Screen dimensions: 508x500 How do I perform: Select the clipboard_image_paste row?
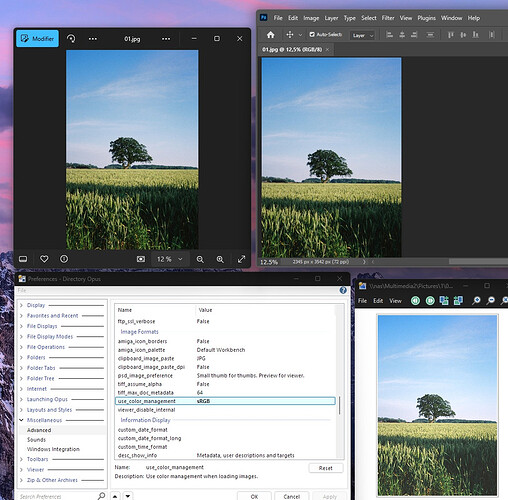(225, 358)
